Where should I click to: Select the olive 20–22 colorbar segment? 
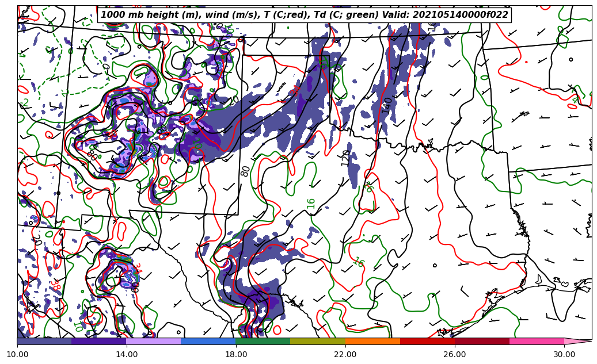pyautogui.click(x=318, y=341)
